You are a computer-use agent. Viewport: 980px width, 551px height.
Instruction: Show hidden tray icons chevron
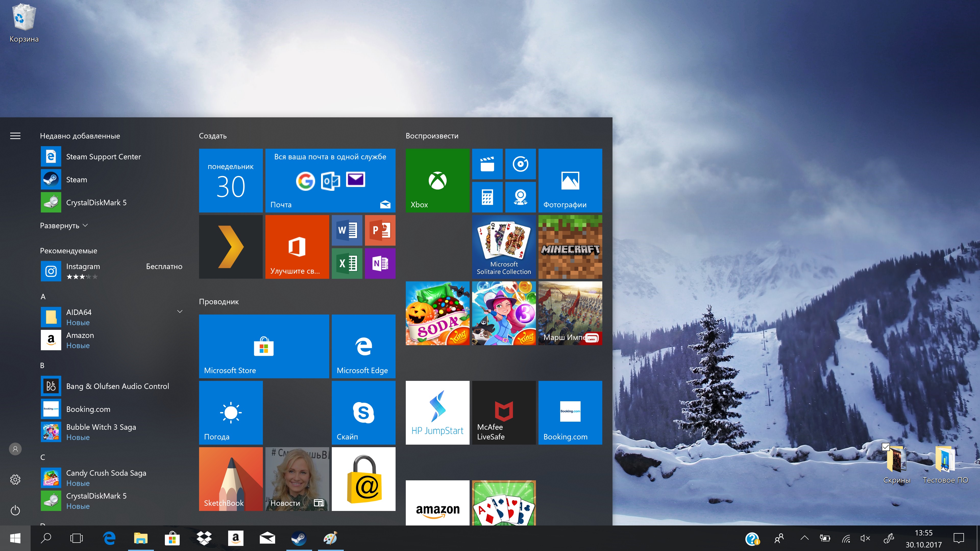tap(804, 538)
